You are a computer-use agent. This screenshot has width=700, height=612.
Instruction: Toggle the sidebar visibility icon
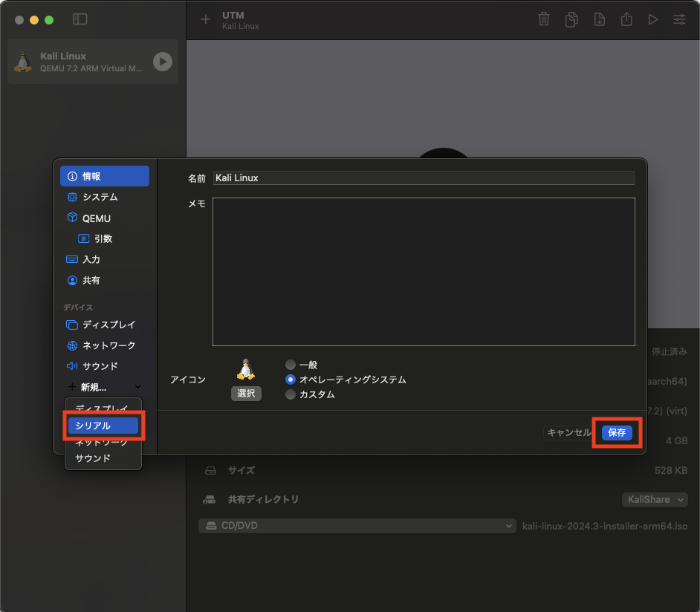[80, 19]
